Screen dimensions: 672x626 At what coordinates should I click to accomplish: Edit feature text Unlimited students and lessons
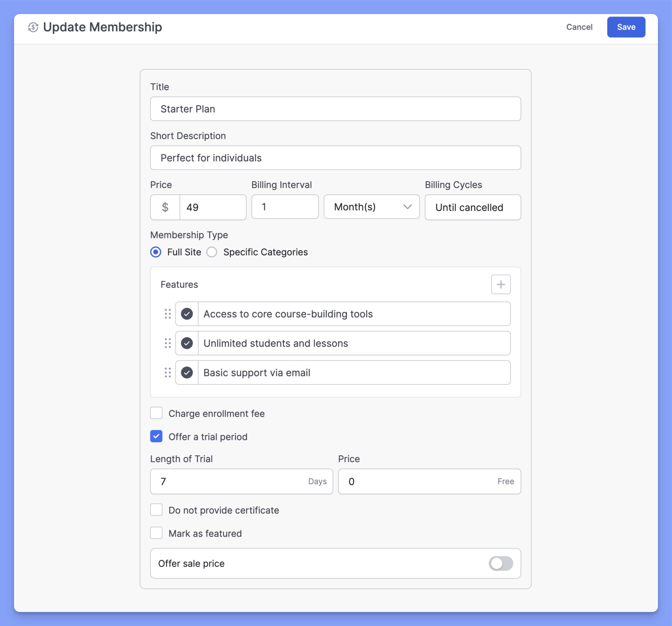pos(354,343)
